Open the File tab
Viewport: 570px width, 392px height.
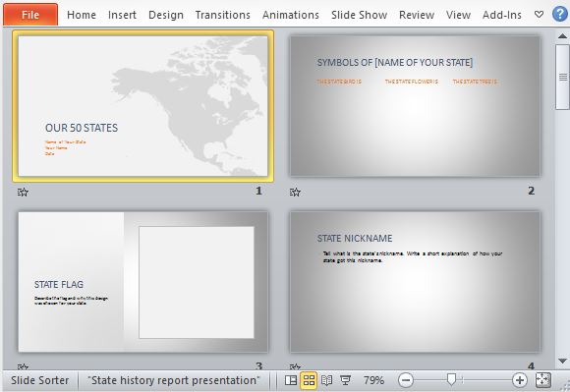click(30, 15)
